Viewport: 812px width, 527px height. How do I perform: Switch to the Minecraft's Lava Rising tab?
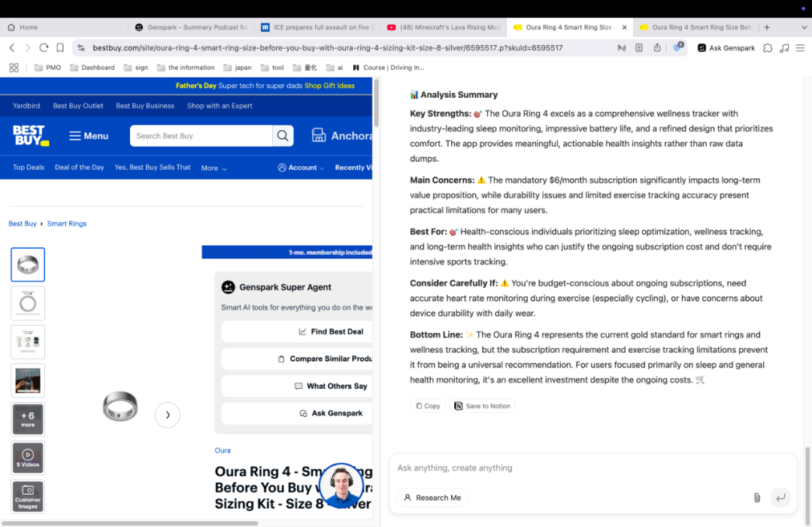[444, 27]
